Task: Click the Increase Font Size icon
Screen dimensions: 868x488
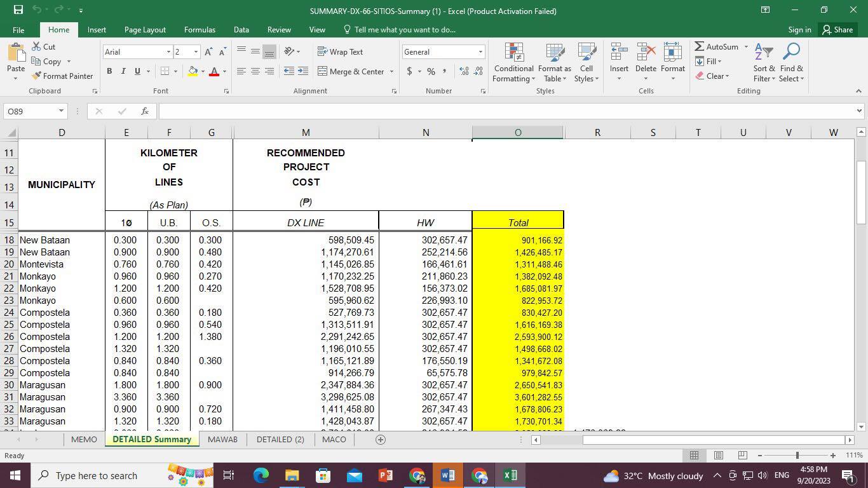Action: click(208, 52)
